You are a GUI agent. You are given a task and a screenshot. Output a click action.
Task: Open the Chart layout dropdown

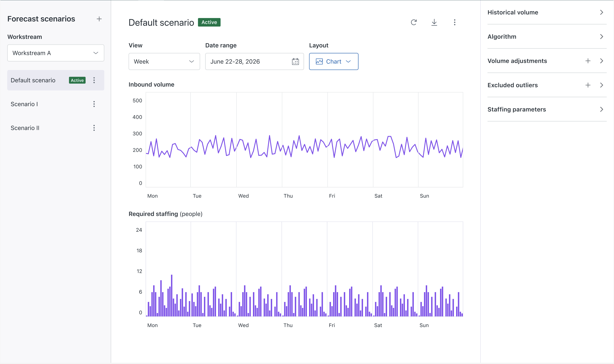point(333,62)
